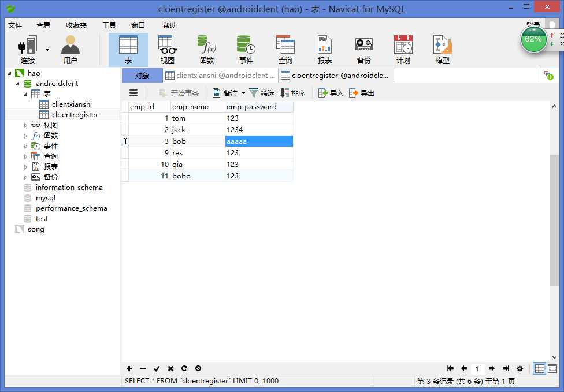Click the cell containing aaaaa
This screenshot has height=392, width=564.
coord(259,141)
